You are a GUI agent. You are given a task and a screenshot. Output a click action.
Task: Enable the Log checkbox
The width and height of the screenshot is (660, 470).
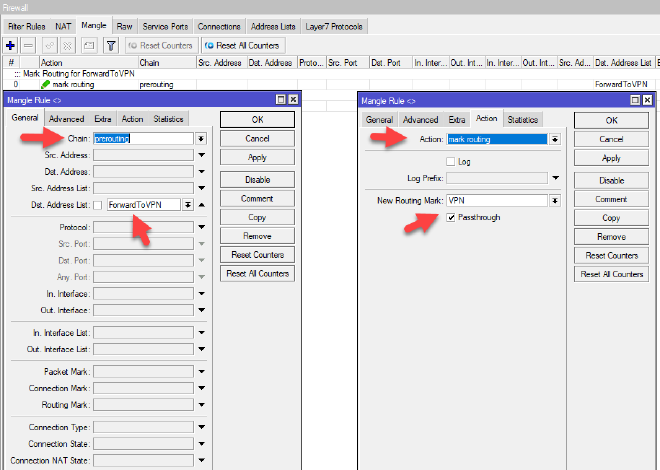point(451,161)
